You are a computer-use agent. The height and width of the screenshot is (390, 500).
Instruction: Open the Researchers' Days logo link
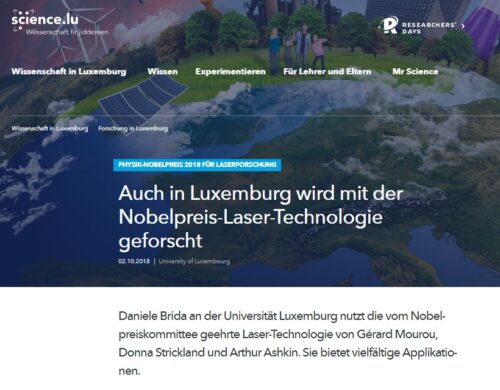click(418, 26)
